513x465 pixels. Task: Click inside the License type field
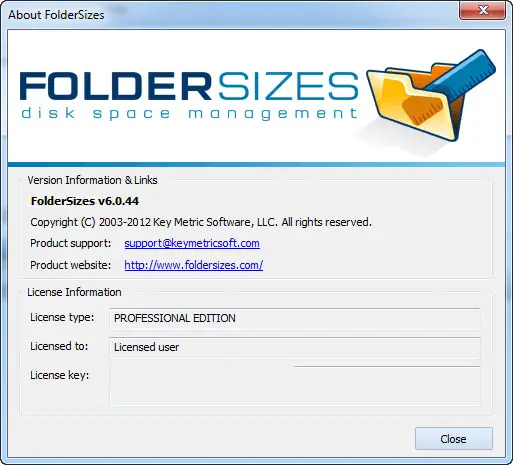(295, 319)
